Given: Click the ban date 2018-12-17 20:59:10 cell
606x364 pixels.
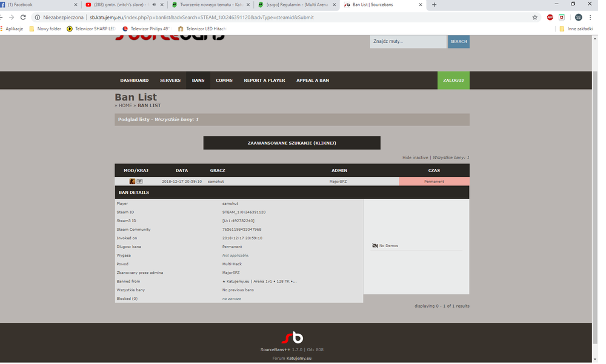Looking at the screenshot, I should (182, 181).
